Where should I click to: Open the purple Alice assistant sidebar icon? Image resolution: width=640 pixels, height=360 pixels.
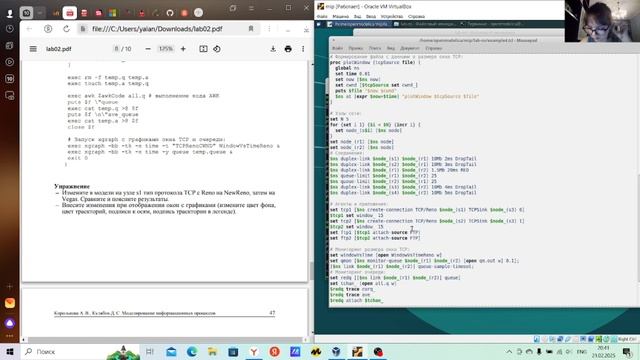tap(10, 323)
